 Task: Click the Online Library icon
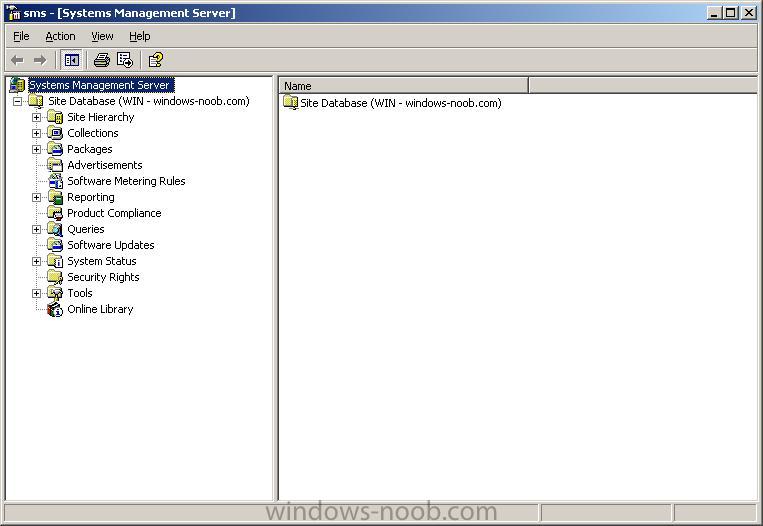click(55, 309)
